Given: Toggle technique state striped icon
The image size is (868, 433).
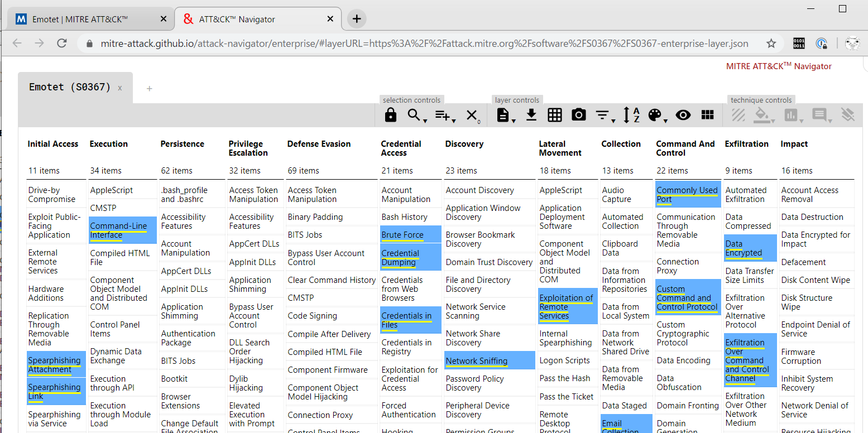Looking at the screenshot, I should 738,115.
